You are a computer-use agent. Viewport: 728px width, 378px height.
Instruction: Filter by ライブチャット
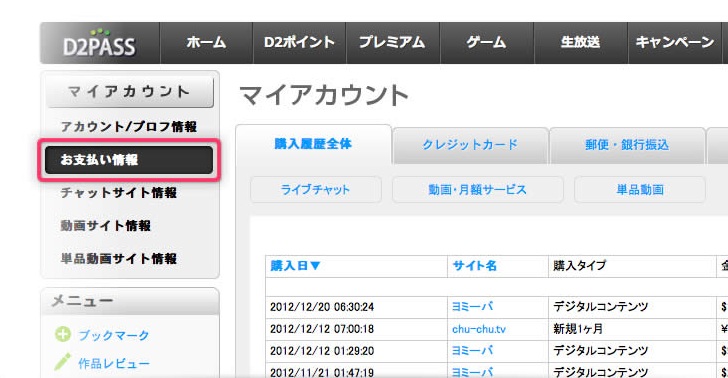pos(316,189)
